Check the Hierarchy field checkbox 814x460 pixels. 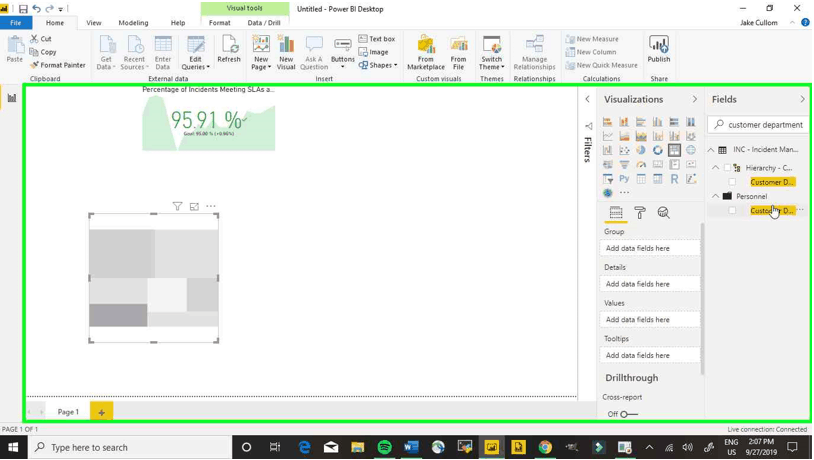coord(727,168)
